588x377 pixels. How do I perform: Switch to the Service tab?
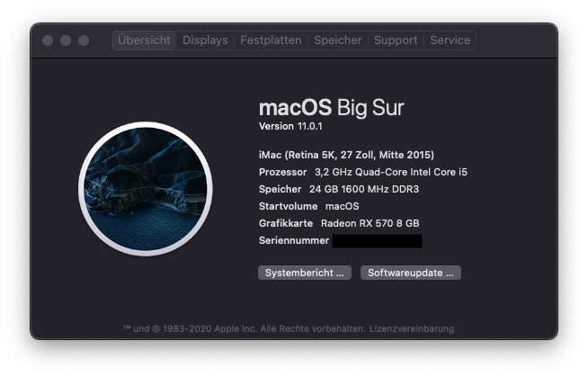(x=450, y=40)
